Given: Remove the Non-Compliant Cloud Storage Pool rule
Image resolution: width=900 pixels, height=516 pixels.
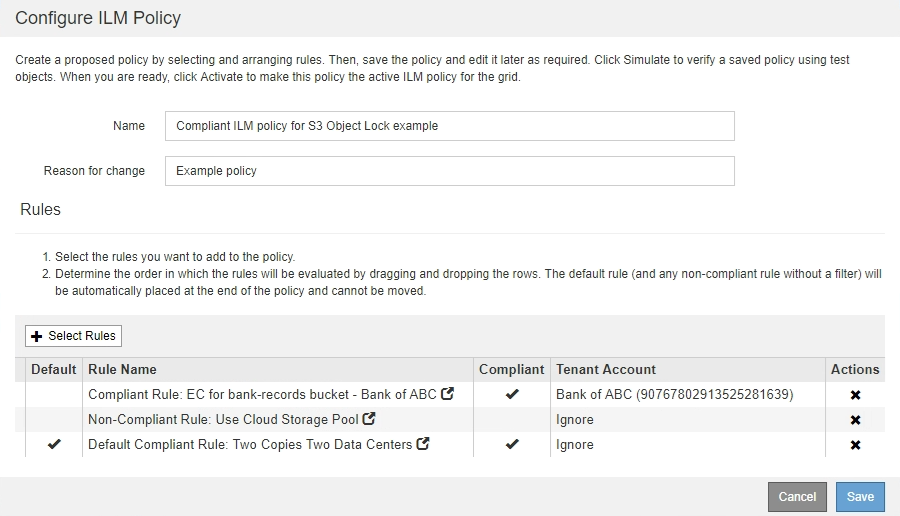Looking at the screenshot, I should [x=855, y=420].
